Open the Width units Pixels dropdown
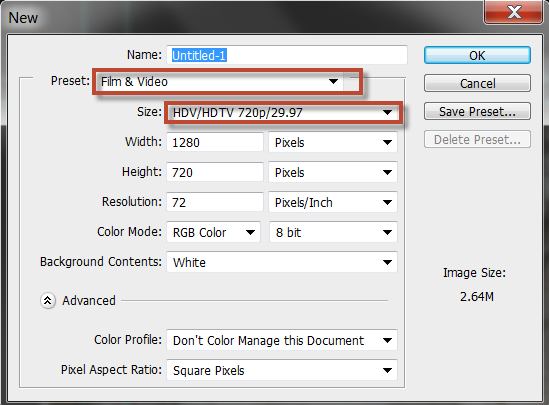The height and width of the screenshot is (405, 549). pyautogui.click(x=333, y=142)
